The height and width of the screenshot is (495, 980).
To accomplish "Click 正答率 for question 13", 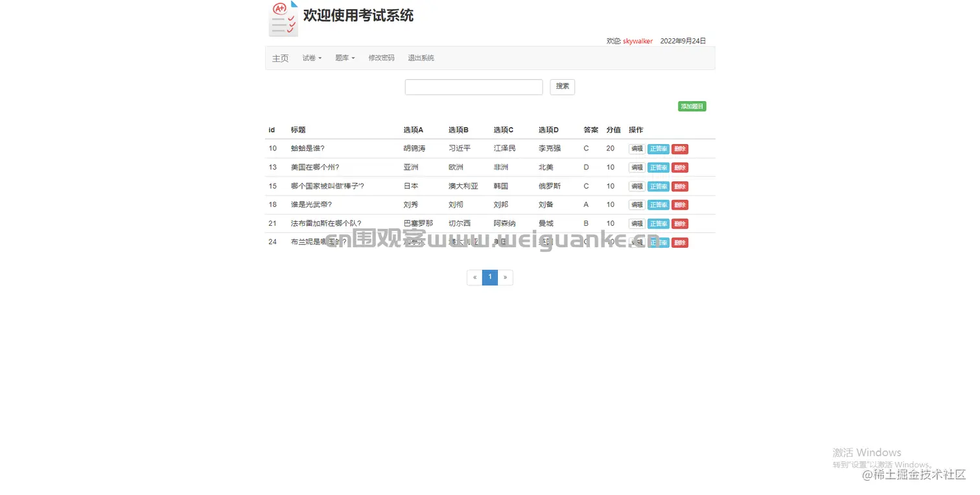I will click(x=658, y=168).
